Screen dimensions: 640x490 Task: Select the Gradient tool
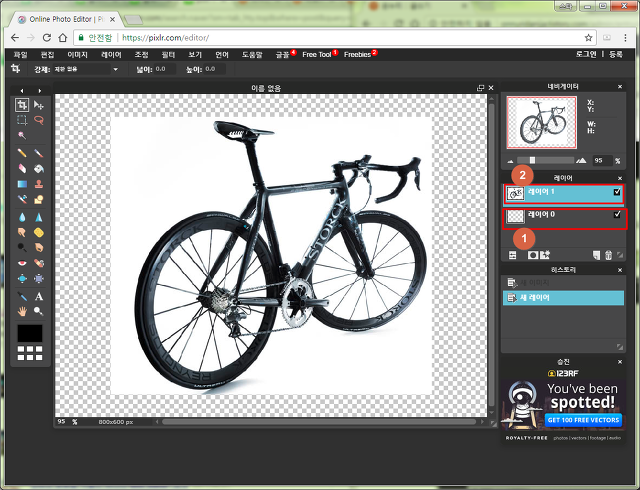(22, 184)
